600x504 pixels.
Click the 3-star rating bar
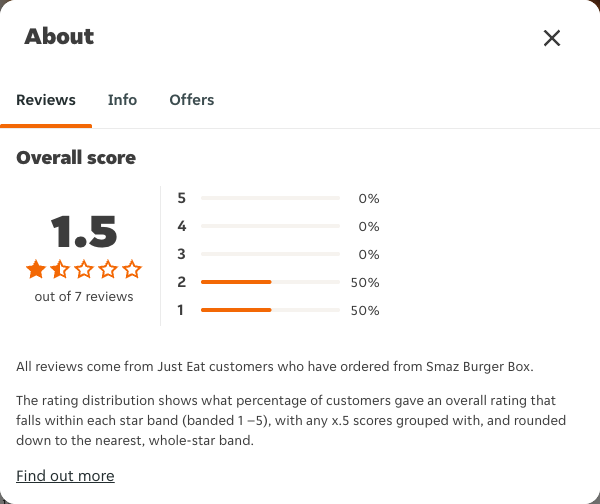(x=270, y=254)
